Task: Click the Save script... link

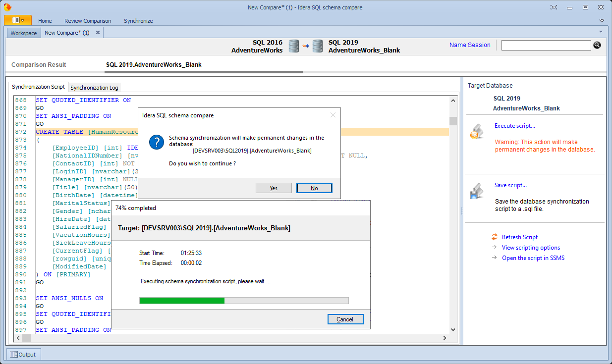Action: coord(510,185)
